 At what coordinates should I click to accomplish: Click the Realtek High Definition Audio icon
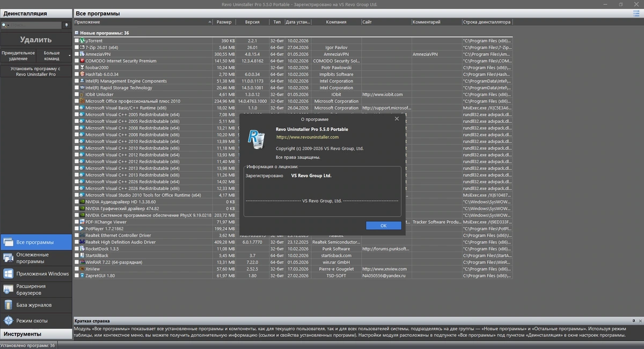82,242
